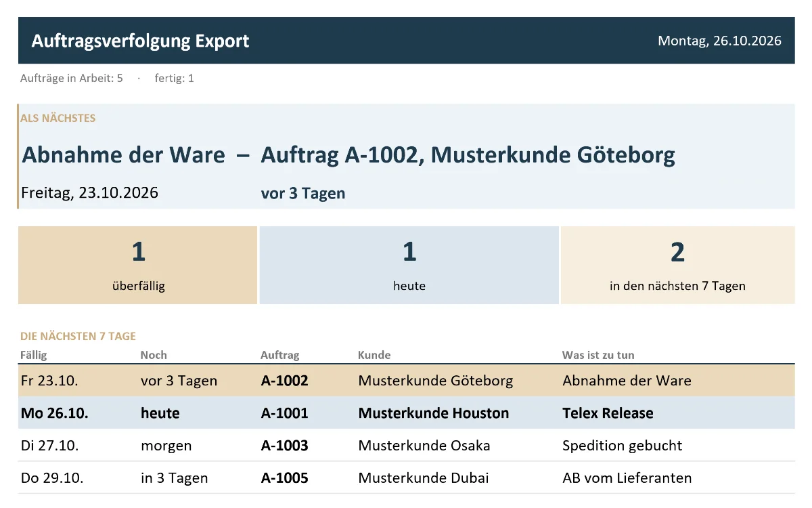Click the 'AB vom Lieferanten' task cell
This screenshot has height=508, width=812.
coord(627,478)
